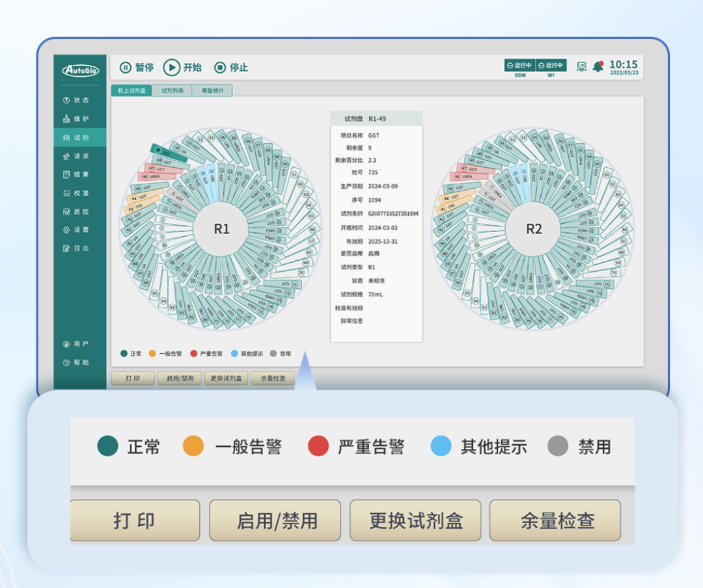Viewport: 703px width, 588px height.
Task: Switch to the 试剂列表 tab
Action: [172, 90]
